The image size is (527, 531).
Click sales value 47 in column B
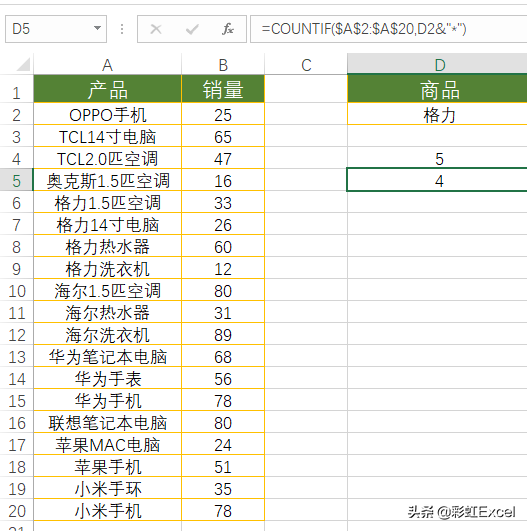pos(223,158)
